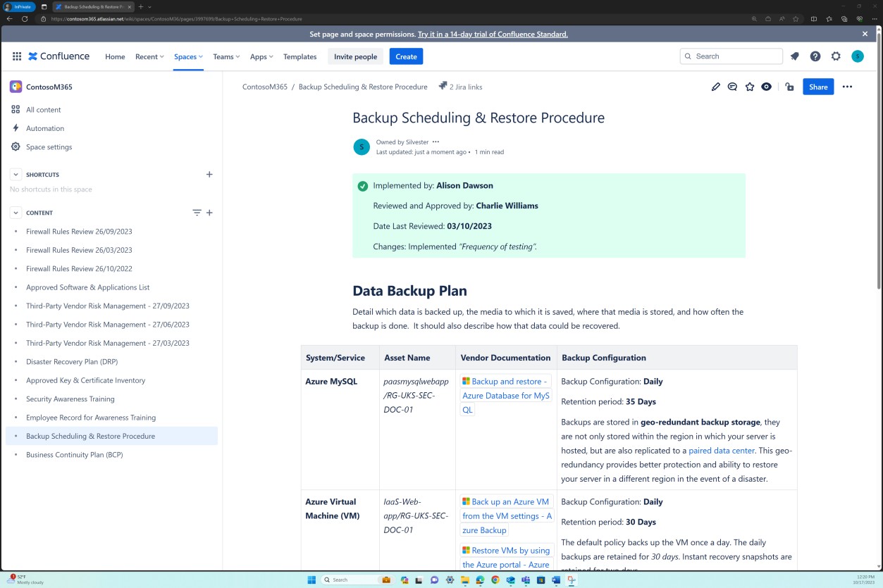Open the Atlassian app switcher grid
The width and height of the screenshot is (883, 588).
(x=16, y=56)
